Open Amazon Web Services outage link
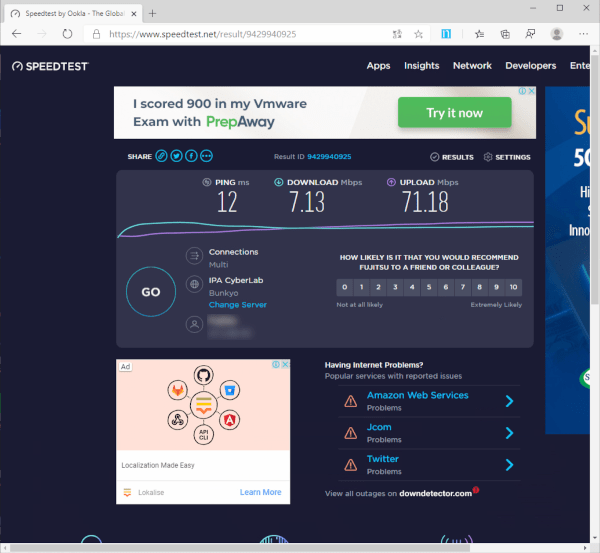The image size is (600, 553). [417, 395]
